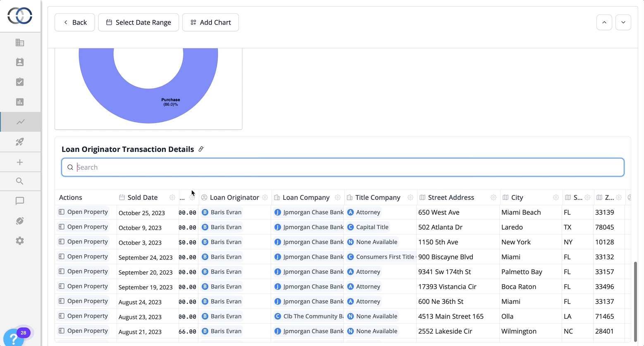This screenshot has height=346, width=644.
Task: Open State column settings gear
Action: tap(587, 197)
